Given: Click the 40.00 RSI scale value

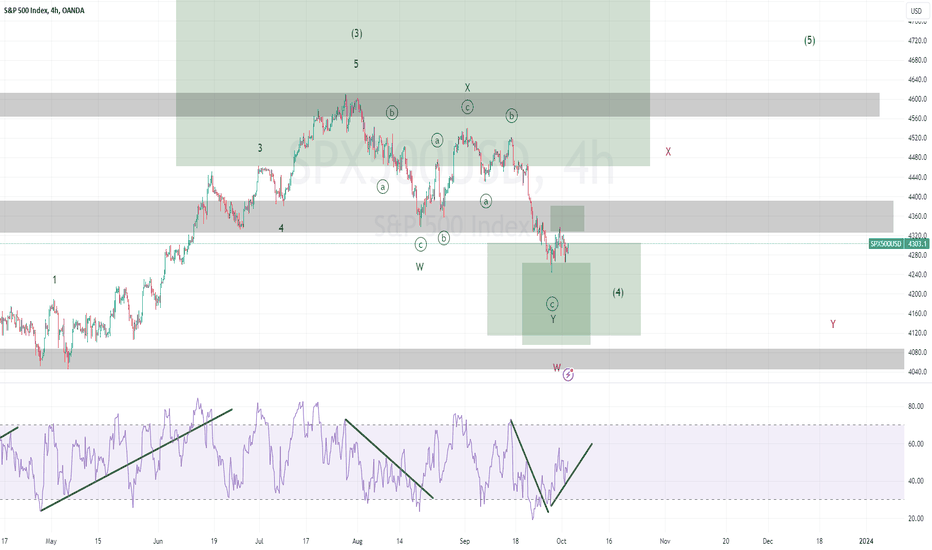Looking at the screenshot, I should pos(918,481).
